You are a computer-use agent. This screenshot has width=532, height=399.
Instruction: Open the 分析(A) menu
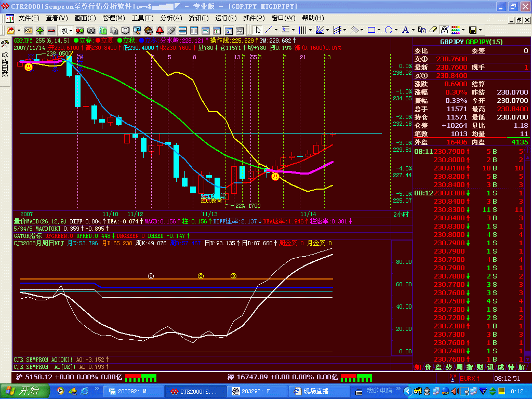(170, 18)
